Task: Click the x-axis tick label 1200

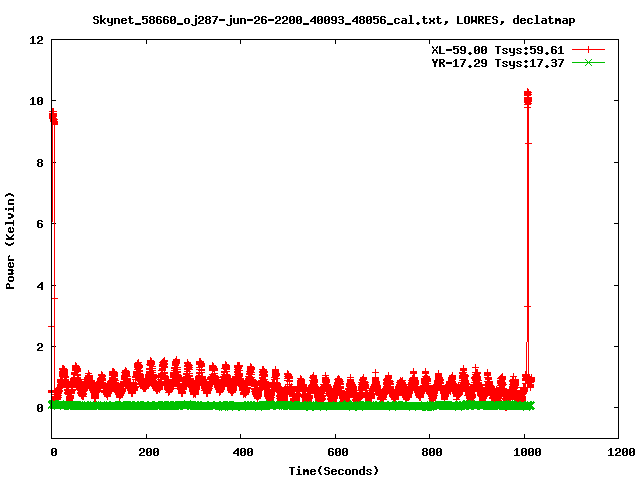Action: 620,452
